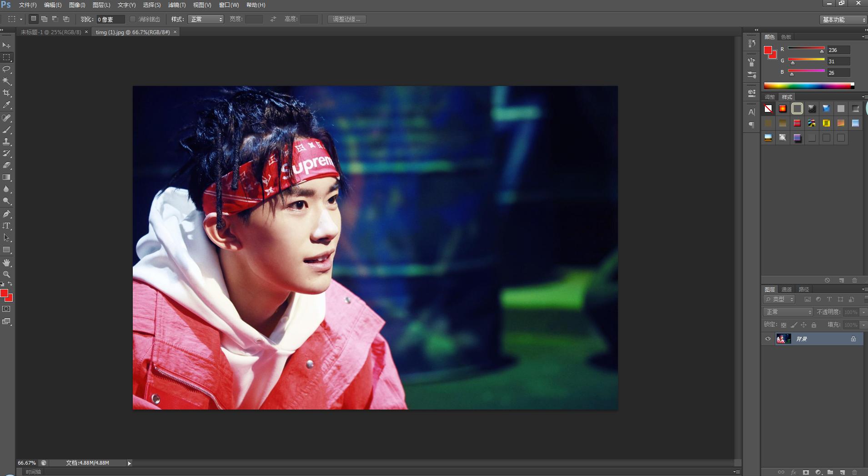Click the 调整边缘... button

(346, 19)
